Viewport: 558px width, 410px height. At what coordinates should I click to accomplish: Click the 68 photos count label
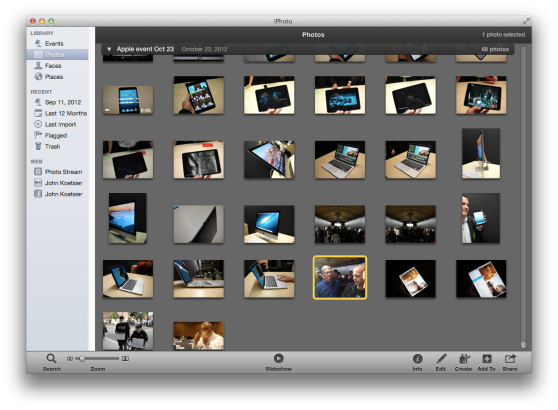coord(495,49)
